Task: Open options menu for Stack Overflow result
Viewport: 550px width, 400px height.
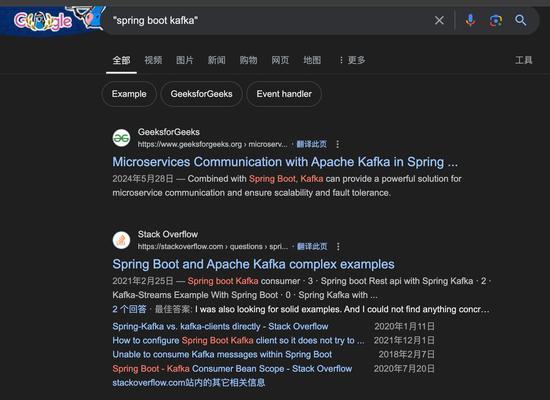Action: point(338,247)
